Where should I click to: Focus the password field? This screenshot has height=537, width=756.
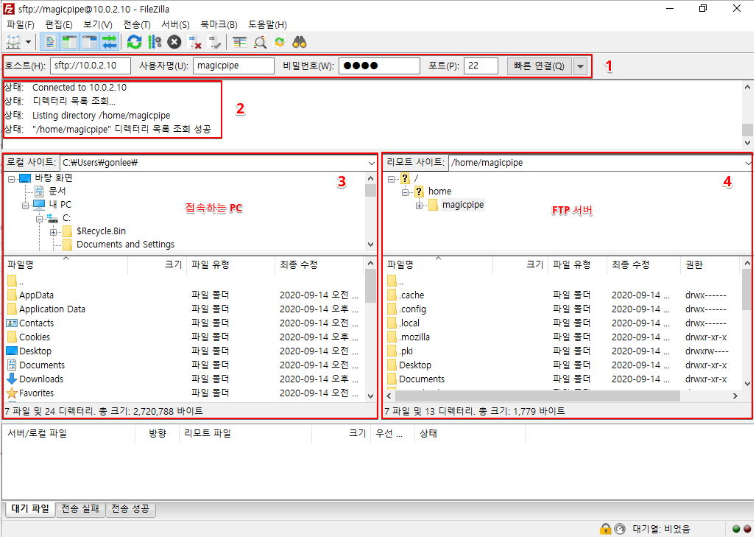[x=379, y=66]
